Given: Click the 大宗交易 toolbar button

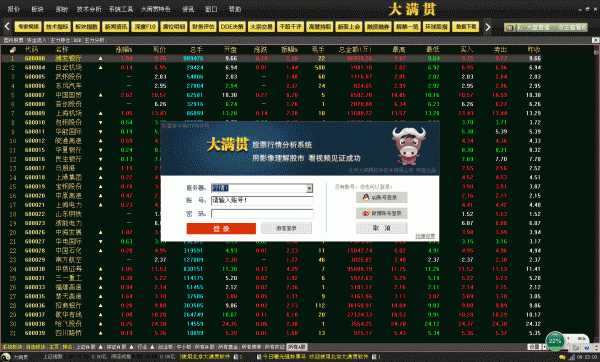Looking at the screenshot, I should pos(261,26).
